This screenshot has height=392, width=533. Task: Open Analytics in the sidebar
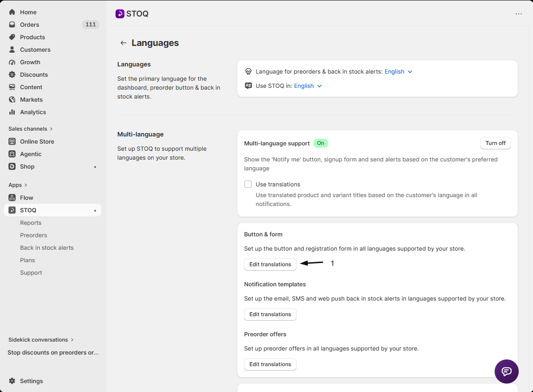coord(33,112)
